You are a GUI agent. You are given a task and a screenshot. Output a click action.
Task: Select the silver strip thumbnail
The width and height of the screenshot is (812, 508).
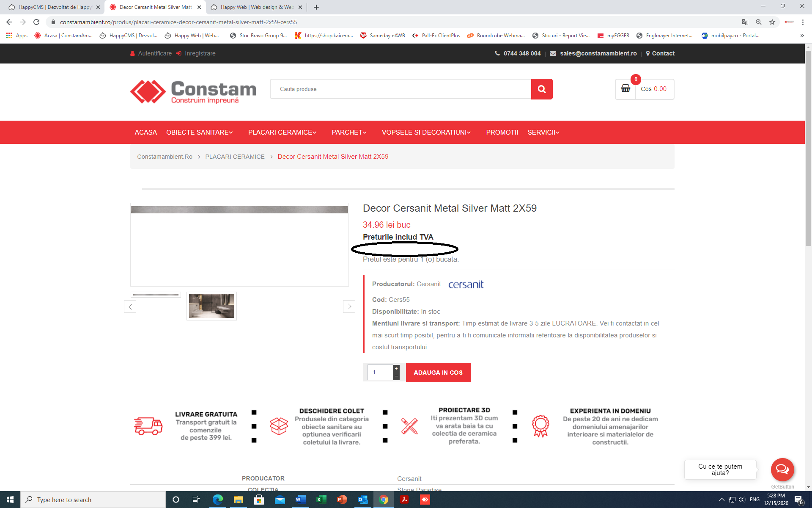click(156, 295)
